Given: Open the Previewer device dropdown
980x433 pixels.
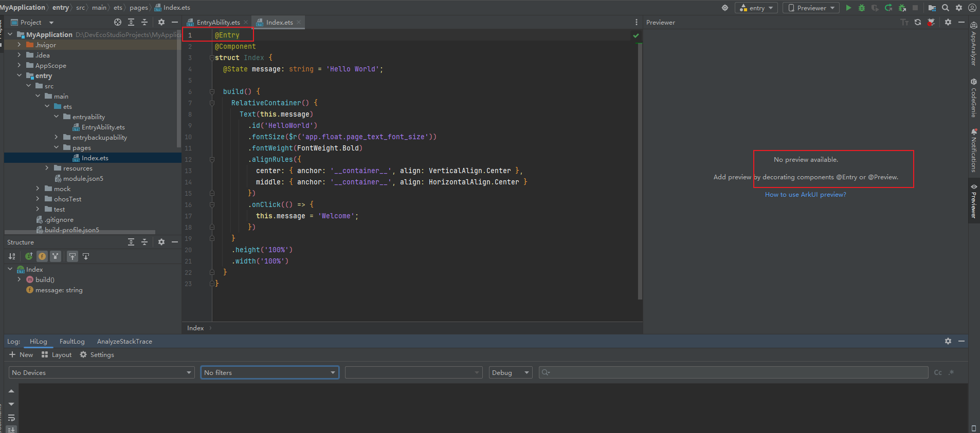Looking at the screenshot, I should (811, 8).
